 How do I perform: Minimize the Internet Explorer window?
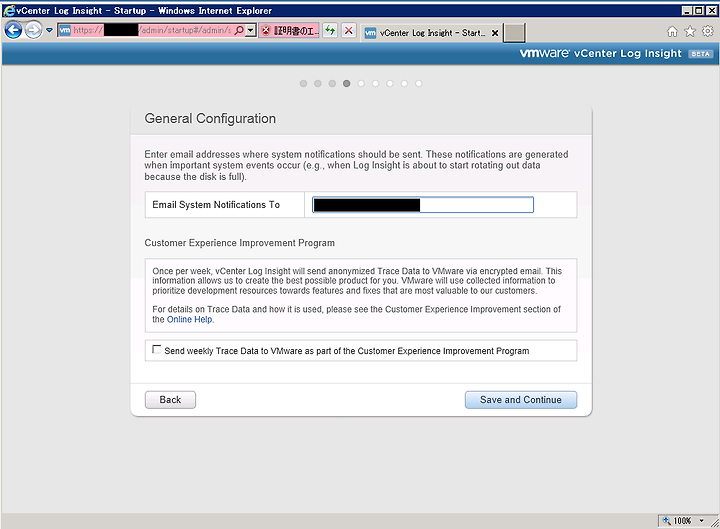point(687,10)
